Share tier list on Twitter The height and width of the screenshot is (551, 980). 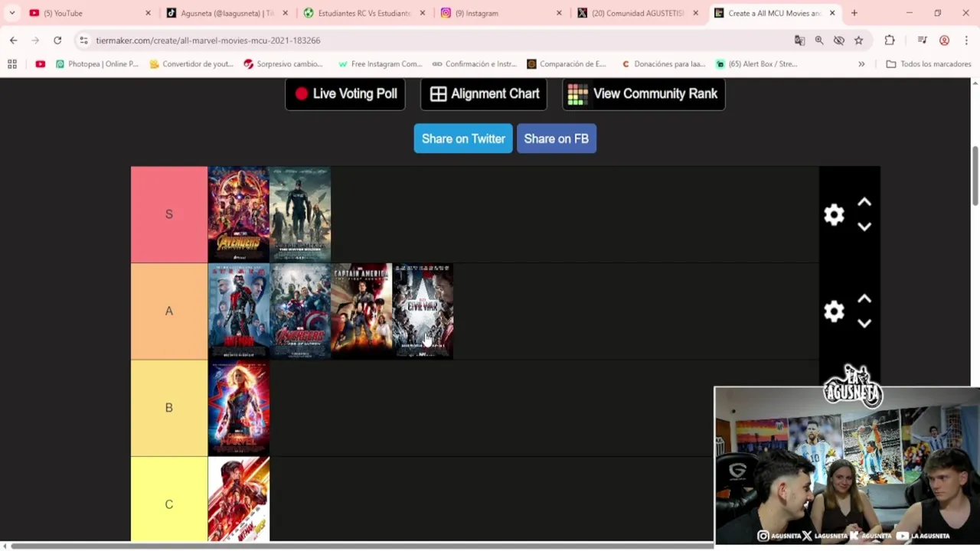pos(463,139)
